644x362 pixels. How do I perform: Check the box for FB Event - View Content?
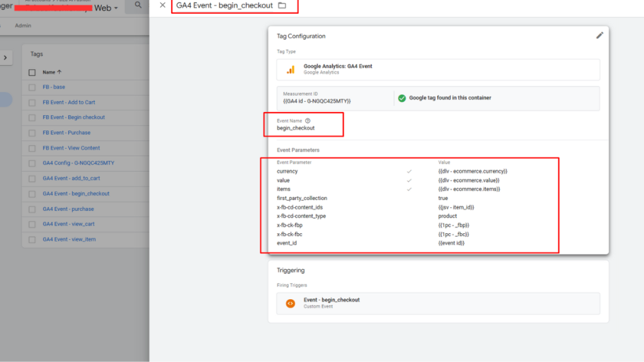(x=32, y=148)
